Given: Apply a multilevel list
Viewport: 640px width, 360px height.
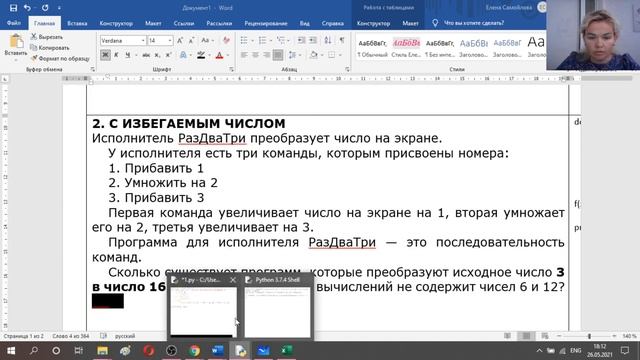Looking at the screenshot, I should pos(281,40).
